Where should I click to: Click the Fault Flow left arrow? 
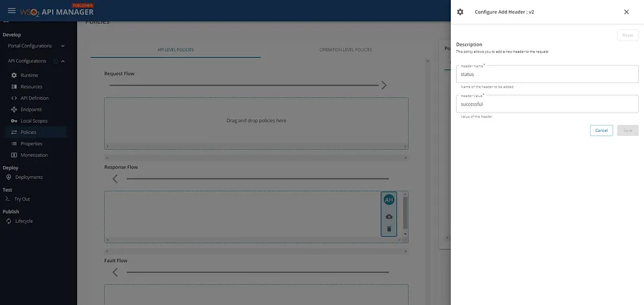(x=115, y=272)
